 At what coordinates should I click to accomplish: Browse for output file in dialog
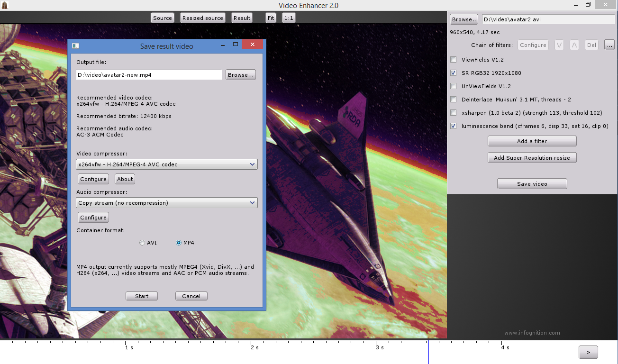coord(241,75)
